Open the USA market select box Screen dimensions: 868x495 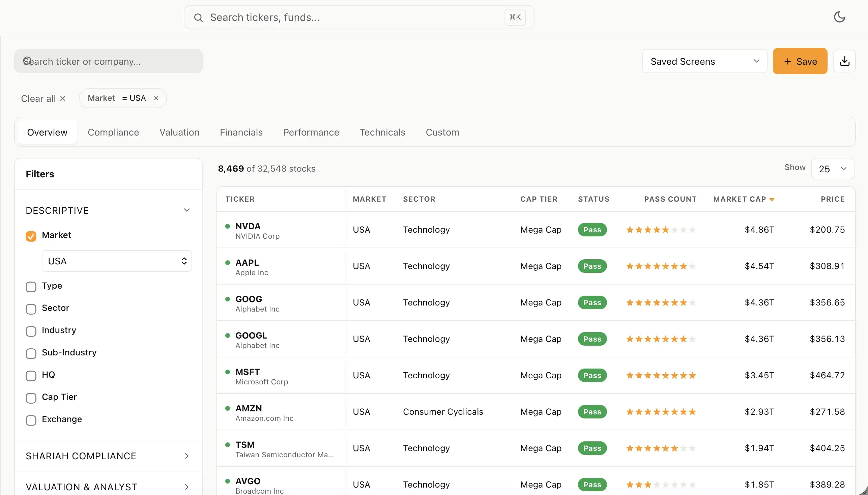pyautogui.click(x=117, y=261)
